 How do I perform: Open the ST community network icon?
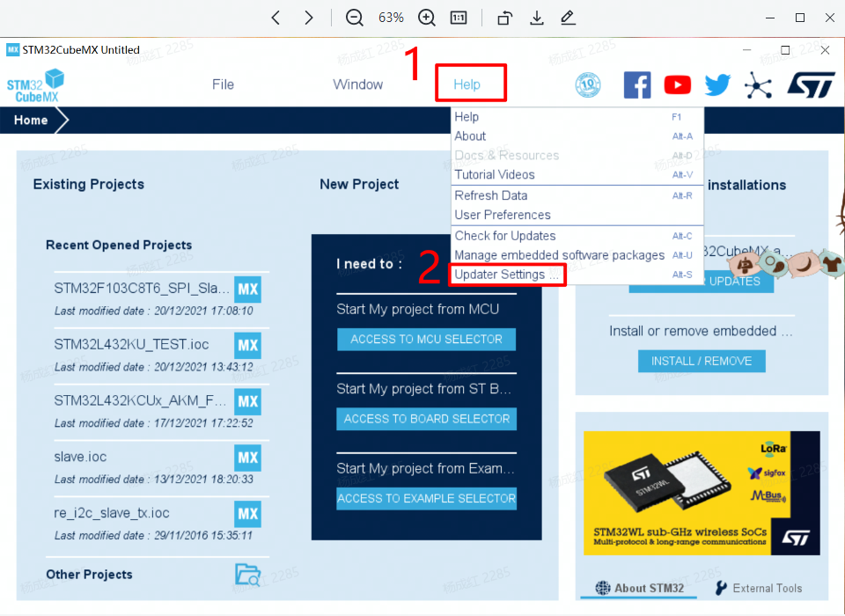[x=758, y=85]
